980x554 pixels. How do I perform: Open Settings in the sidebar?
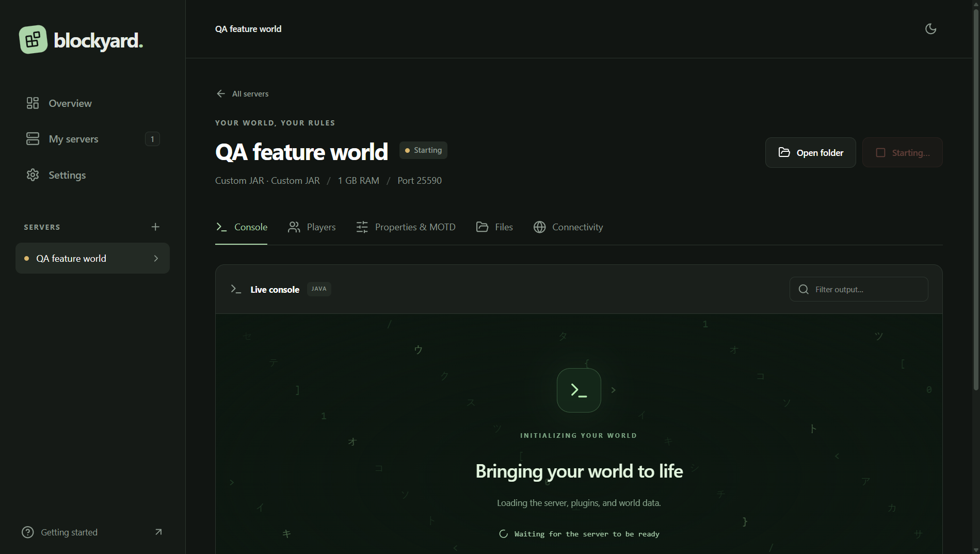pyautogui.click(x=93, y=175)
